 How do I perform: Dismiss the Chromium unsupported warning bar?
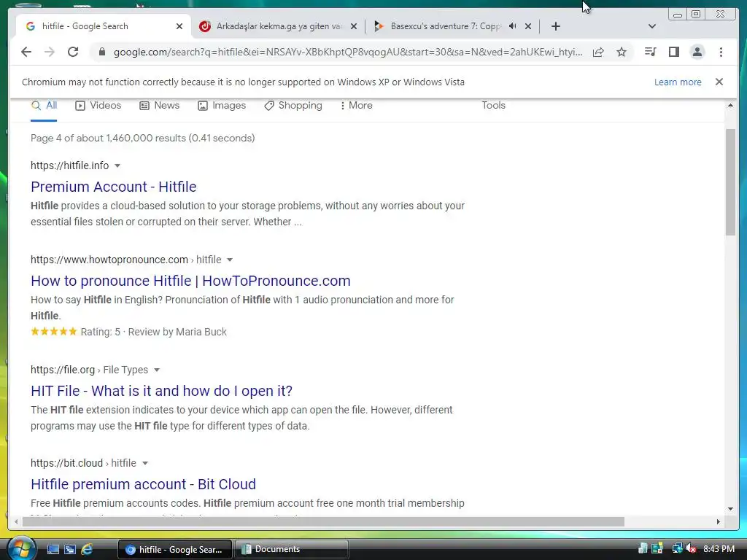click(x=719, y=82)
